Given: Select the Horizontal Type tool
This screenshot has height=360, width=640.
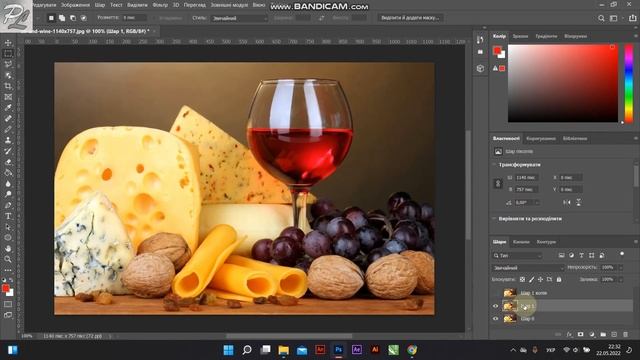Looking at the screenshot, I should pyautogui.click(x=8, y=216).
